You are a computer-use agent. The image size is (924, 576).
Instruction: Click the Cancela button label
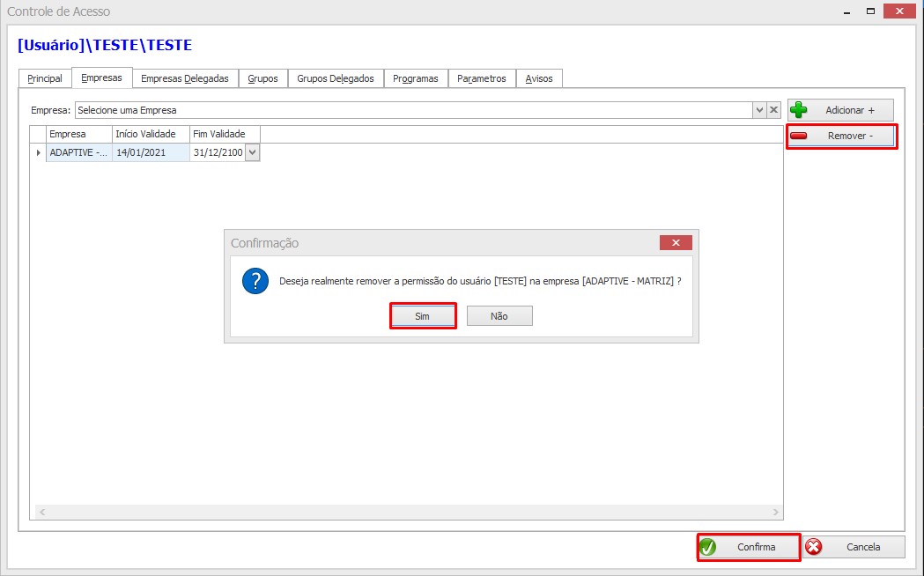tap(863, 547)
